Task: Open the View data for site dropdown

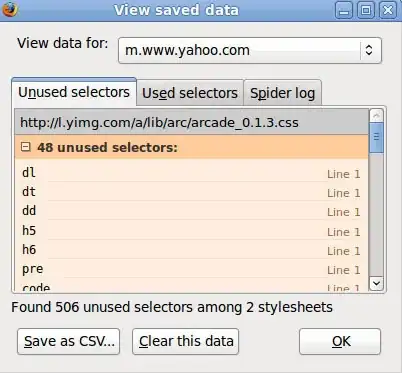Action: point(250,50)
